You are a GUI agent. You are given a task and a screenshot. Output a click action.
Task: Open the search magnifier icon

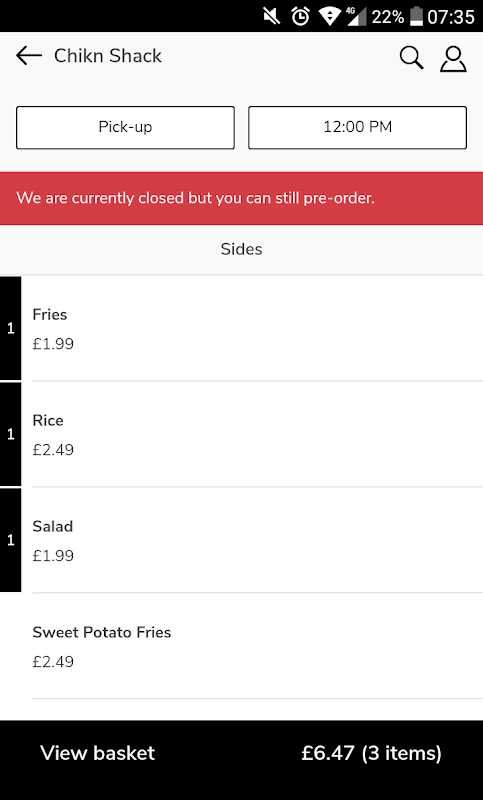coord(411,57)
